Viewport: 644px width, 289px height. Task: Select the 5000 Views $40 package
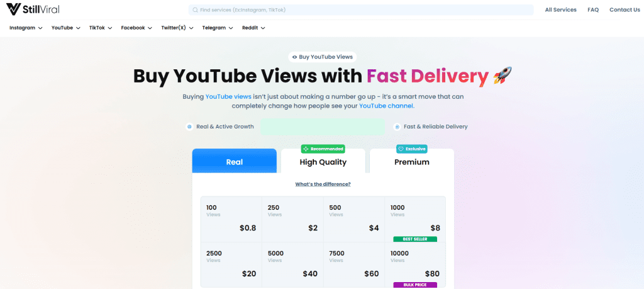pyautogui.click(x=292, y=264)
